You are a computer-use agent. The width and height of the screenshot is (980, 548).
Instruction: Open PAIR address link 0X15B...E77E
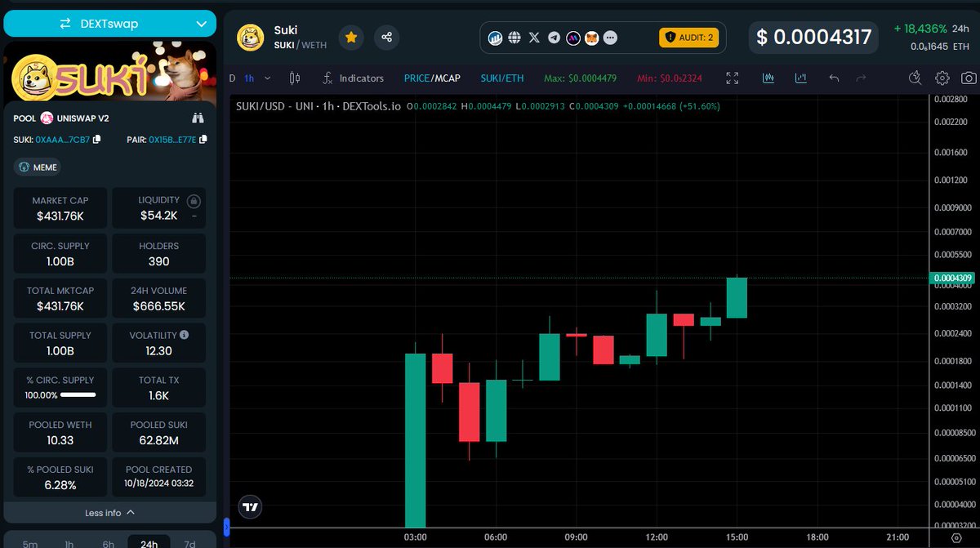[172, 140]
